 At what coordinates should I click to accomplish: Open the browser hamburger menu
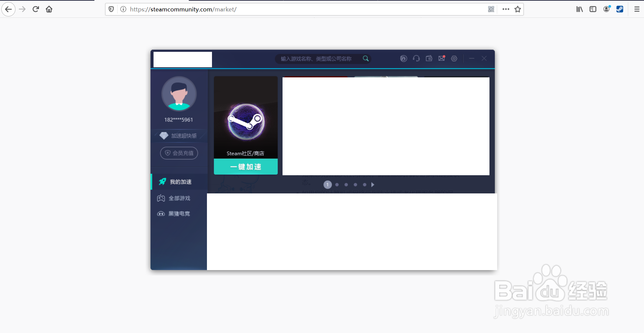click(637, 9)
